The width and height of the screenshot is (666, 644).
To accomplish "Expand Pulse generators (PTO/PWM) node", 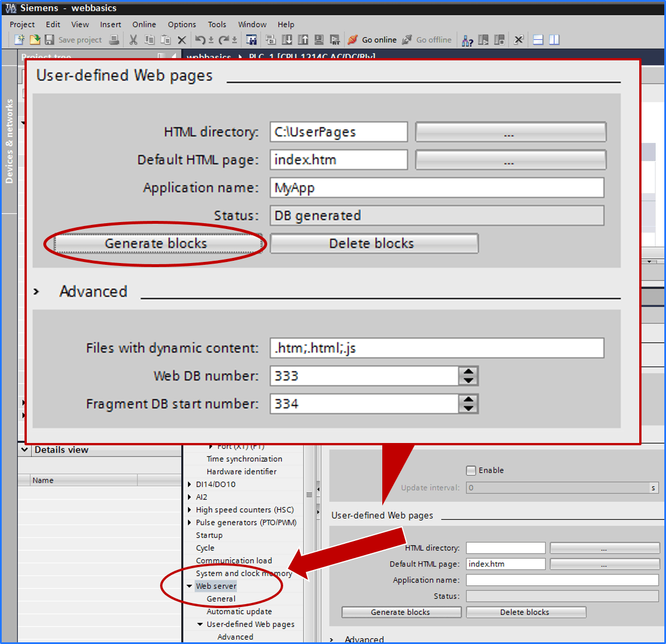I will coord(190,522).
